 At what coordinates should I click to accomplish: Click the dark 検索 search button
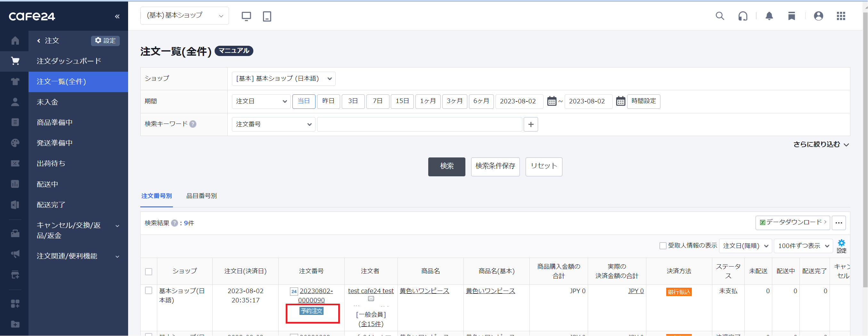[x=446, y=166]
